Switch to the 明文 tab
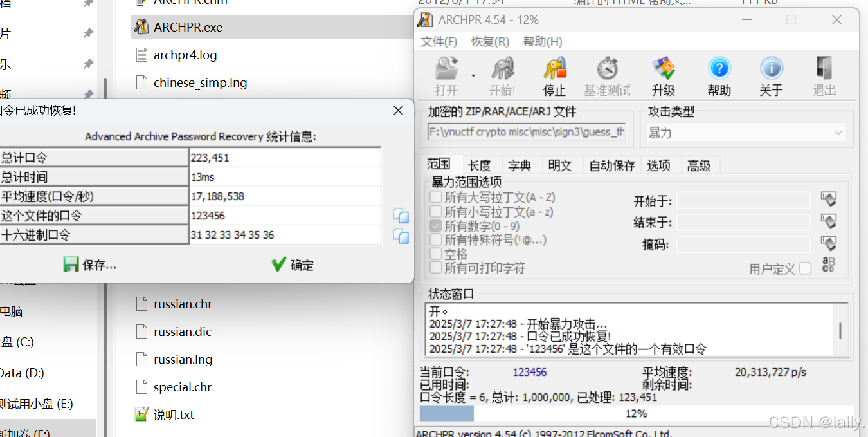Screen dimensions: 868x437 click(x=560, y=165)
